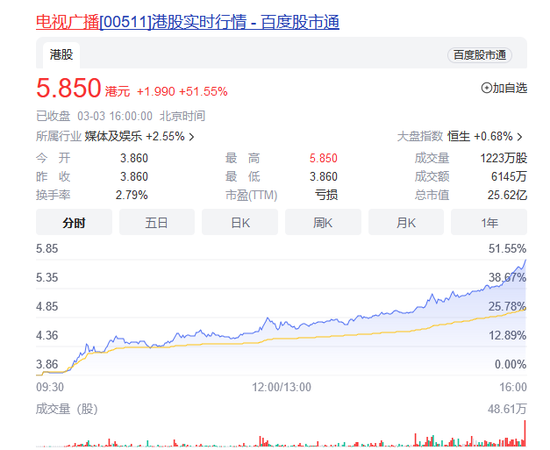Click the 16:00 time axis label
This screenshot has width=550, height=450.
(513, 387)
